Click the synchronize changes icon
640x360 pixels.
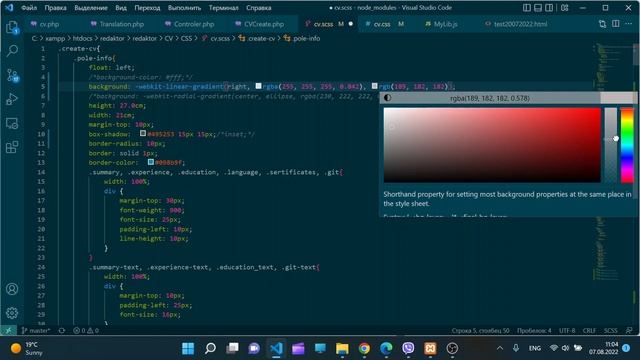coord(62,331)
